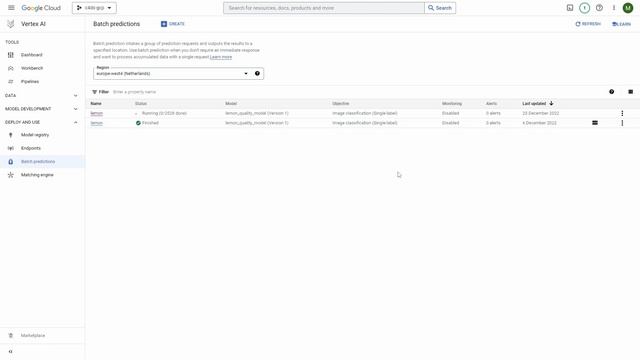Click the Endpoints sidebar icon
The width and height of the screenshot is (640, 360).
pos(11,148)
